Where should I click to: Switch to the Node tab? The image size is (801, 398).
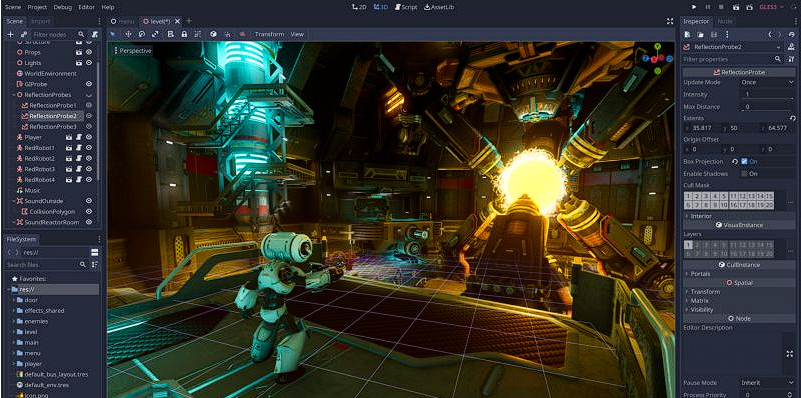[725, 21]
